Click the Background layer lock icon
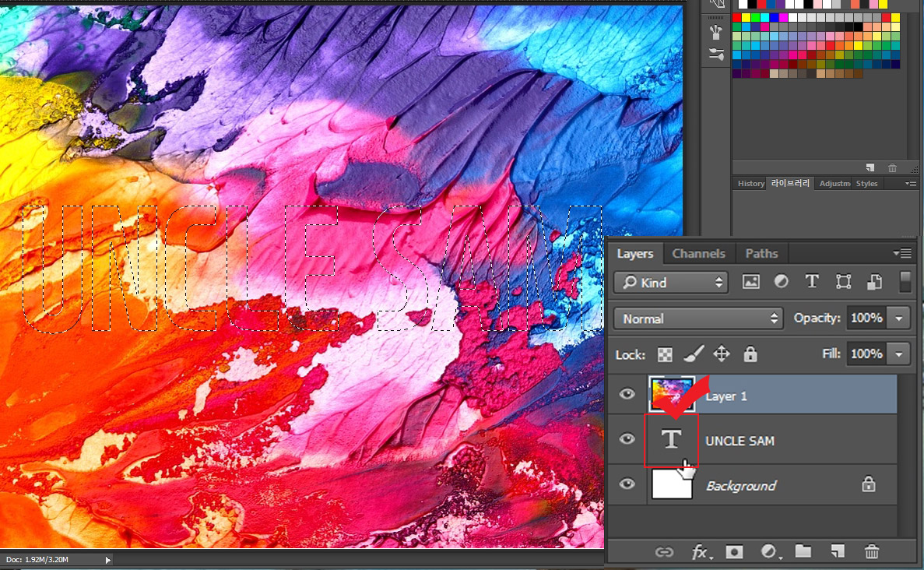 [868, 484]
